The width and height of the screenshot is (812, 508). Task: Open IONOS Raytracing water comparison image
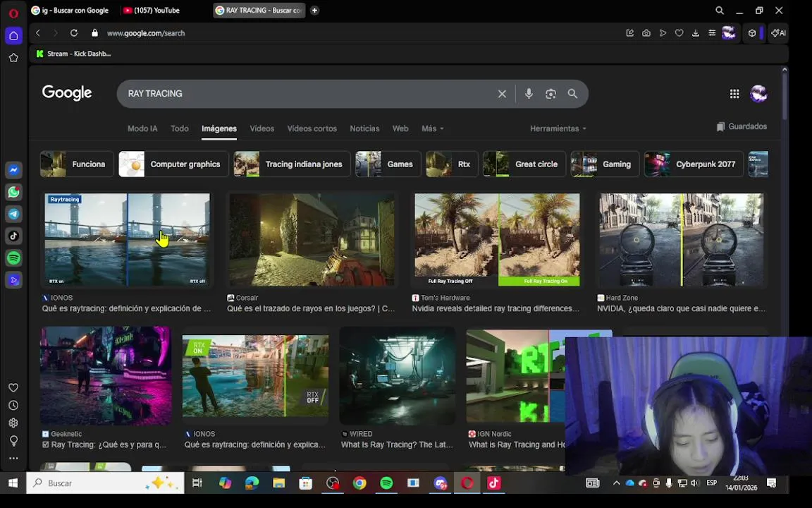(x=128, y=239)
